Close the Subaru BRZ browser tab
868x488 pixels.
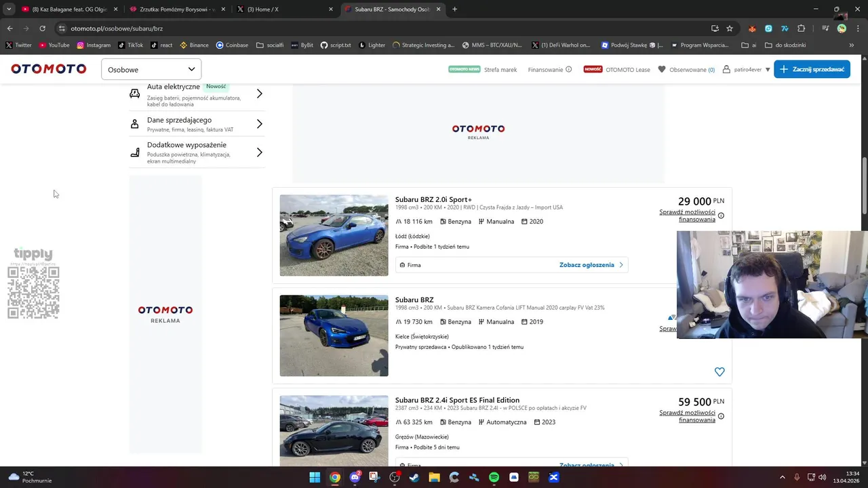pyautogui.click(x=438, y=9)
